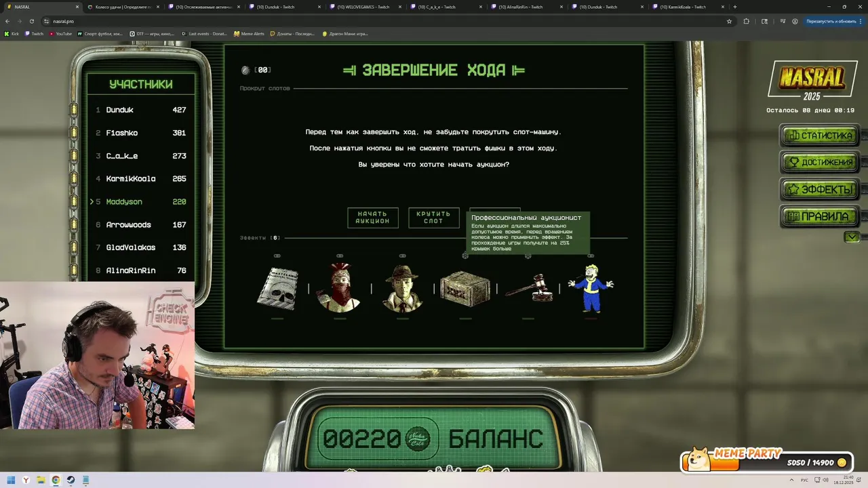Show hidden system tray icons

(791, 481)
